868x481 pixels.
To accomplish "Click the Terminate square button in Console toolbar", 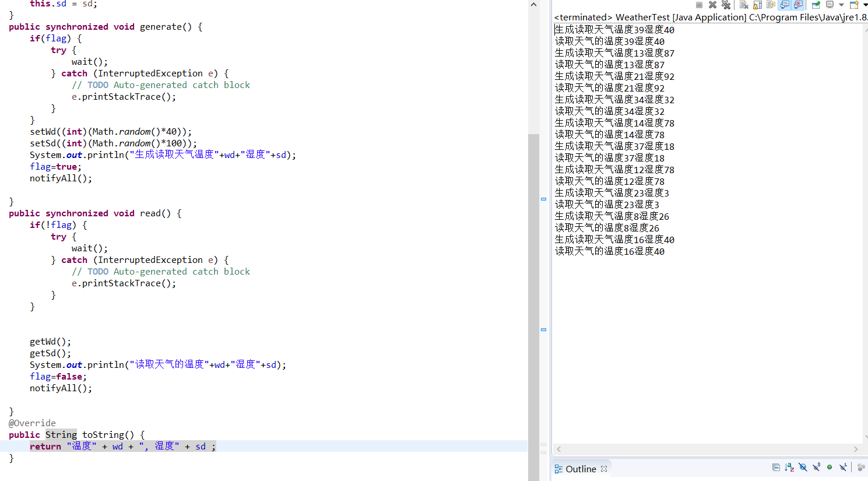I will pyautogui.click(x=699, y=5).
